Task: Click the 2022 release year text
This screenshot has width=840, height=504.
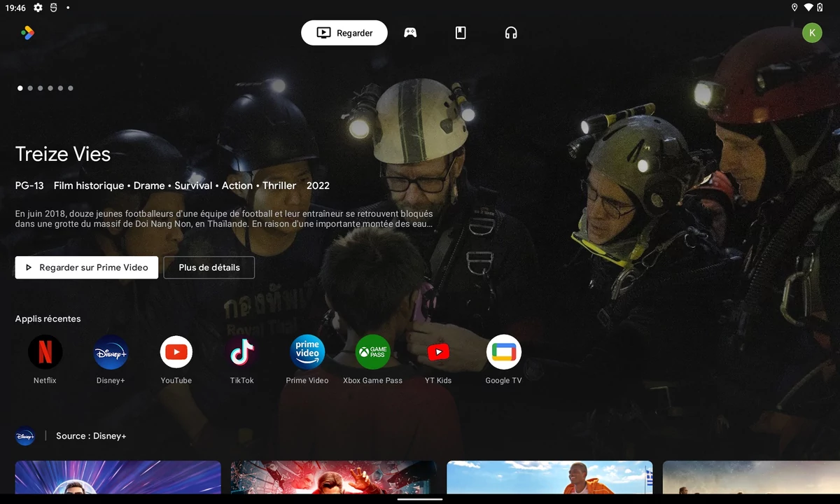Action: point(318,185)
